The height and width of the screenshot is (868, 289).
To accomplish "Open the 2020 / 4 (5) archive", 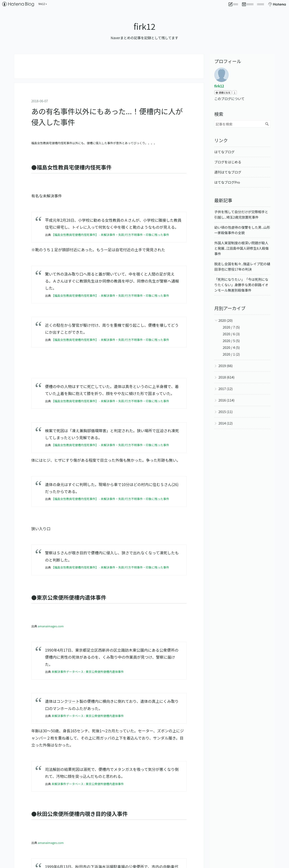I will coord(231,347).
